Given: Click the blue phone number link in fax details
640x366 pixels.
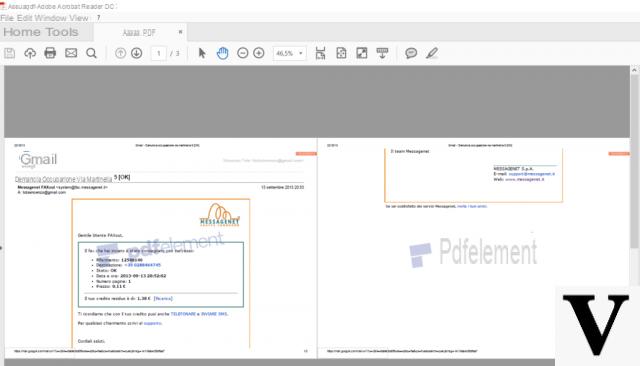Looking at the screenshot, I should [x=142, y=265].
